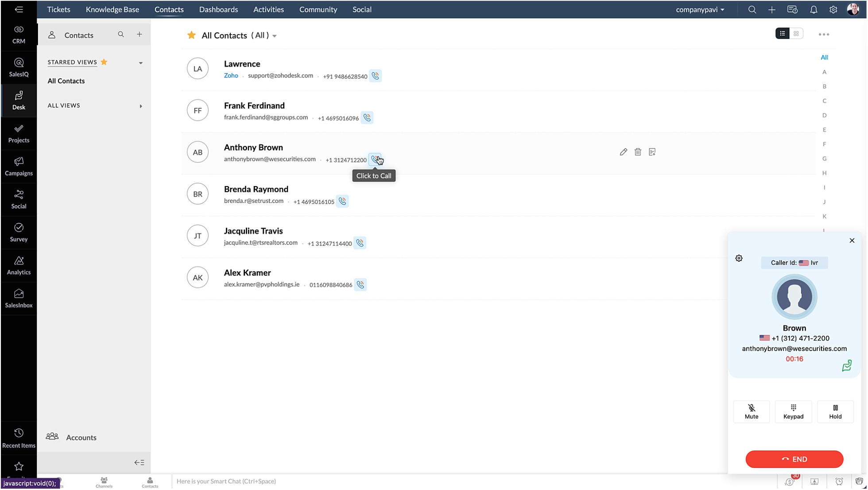Click the call icon for Jacquline Travis
The image size is (868, 490).
(x=360, y=243)
